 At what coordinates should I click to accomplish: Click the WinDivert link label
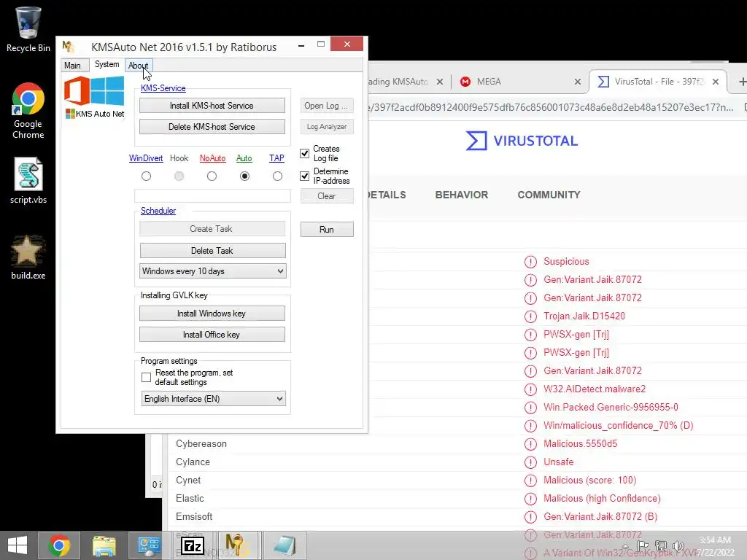tap(146, 158)
